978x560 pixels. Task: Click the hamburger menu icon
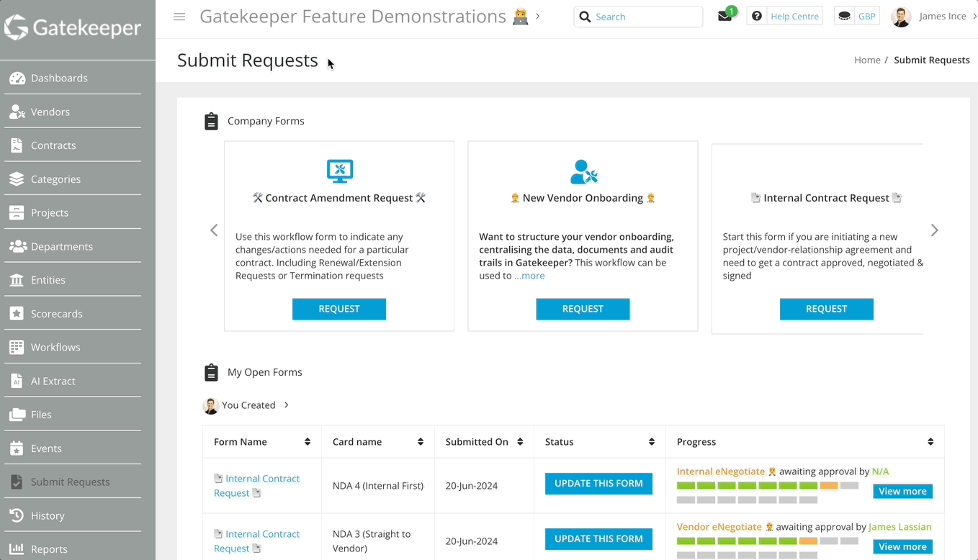[x=179, y=17]
